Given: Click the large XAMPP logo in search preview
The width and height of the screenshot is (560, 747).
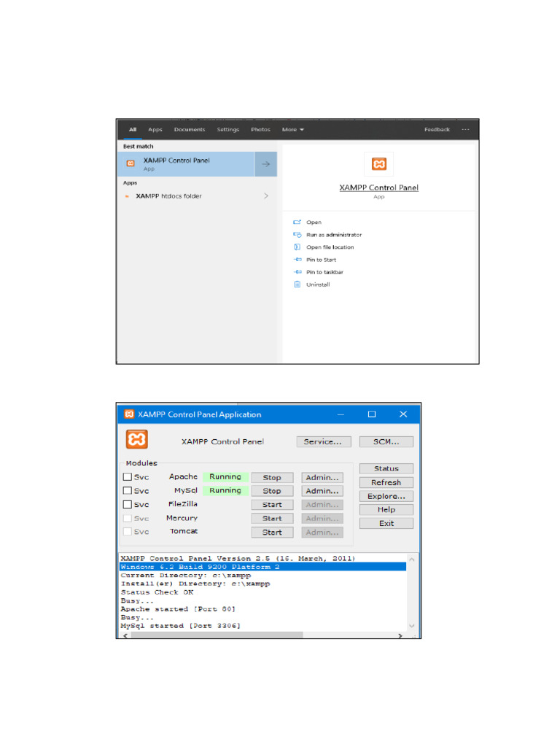Looking at the screenshot, I should pyautogui.click(x=379, y=164).
